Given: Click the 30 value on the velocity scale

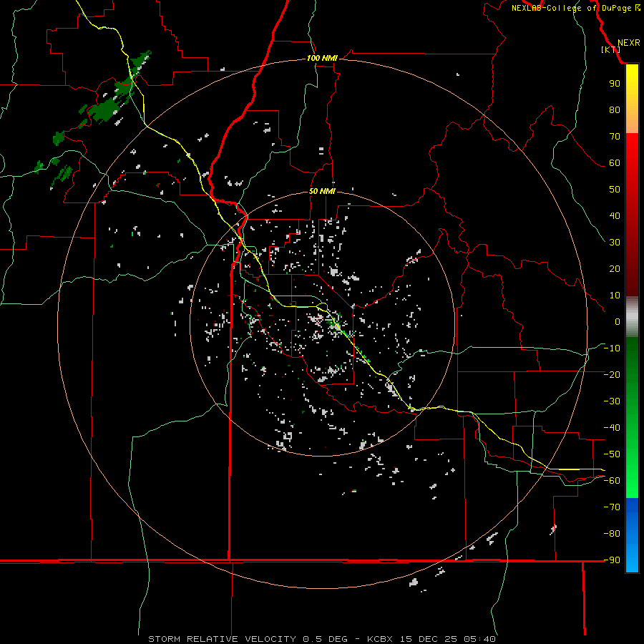Looking at the screenshot, I should (615, 243).
